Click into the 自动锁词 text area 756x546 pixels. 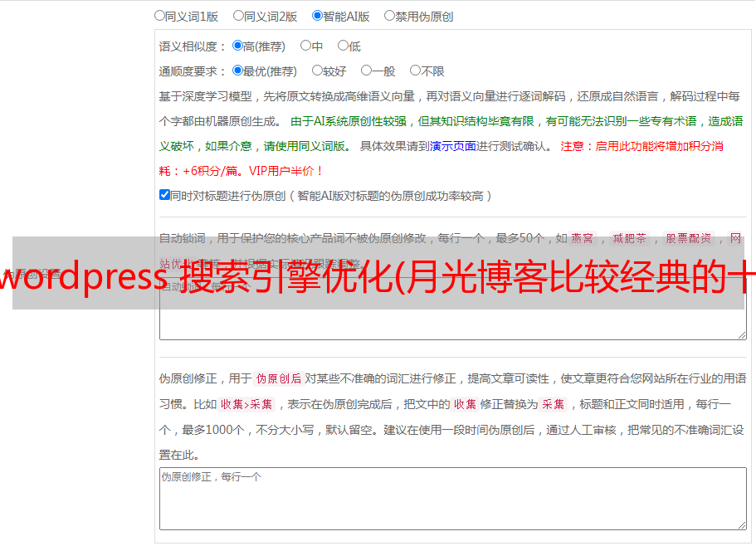click(453, 308)
